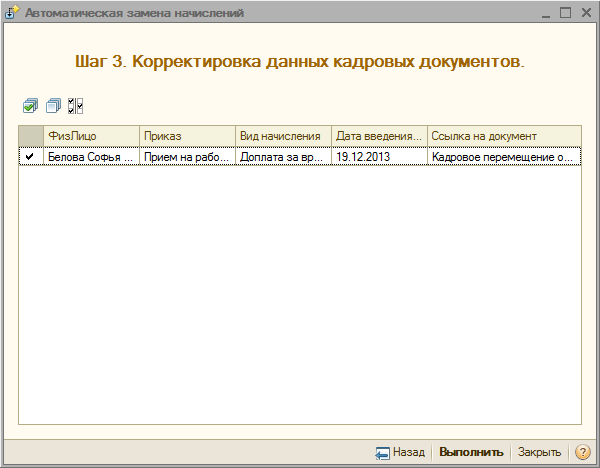
Task: Click the Вид начисления column header
Action: (282, 135)
